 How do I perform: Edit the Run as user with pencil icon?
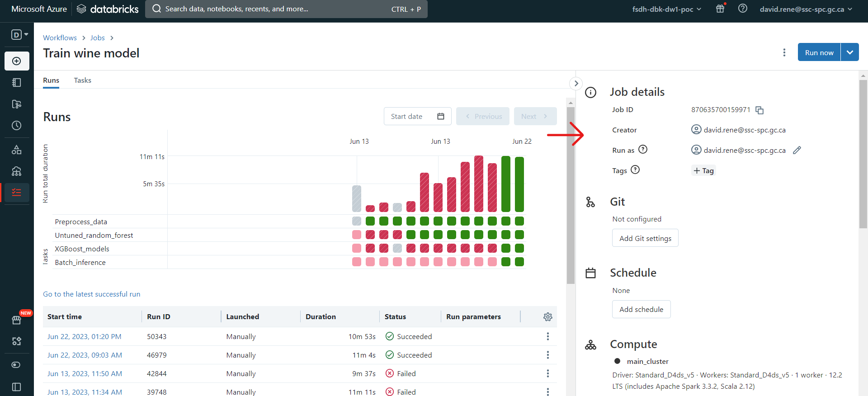pos(797,150)
